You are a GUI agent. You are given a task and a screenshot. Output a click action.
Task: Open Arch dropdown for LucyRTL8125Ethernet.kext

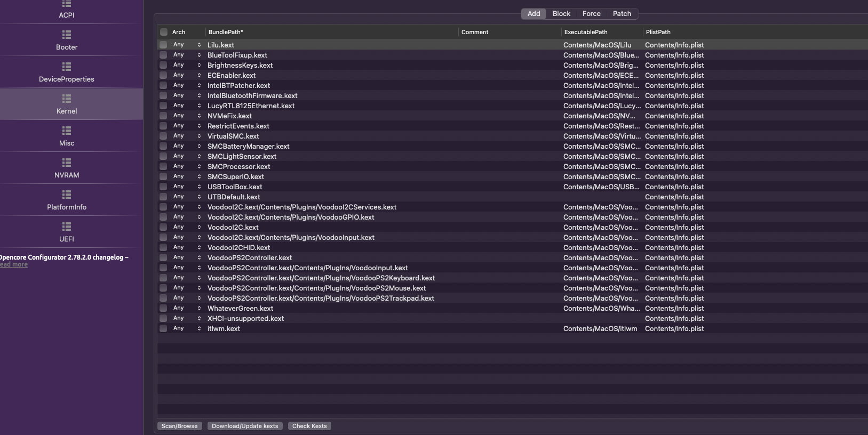tap(187, 106)
